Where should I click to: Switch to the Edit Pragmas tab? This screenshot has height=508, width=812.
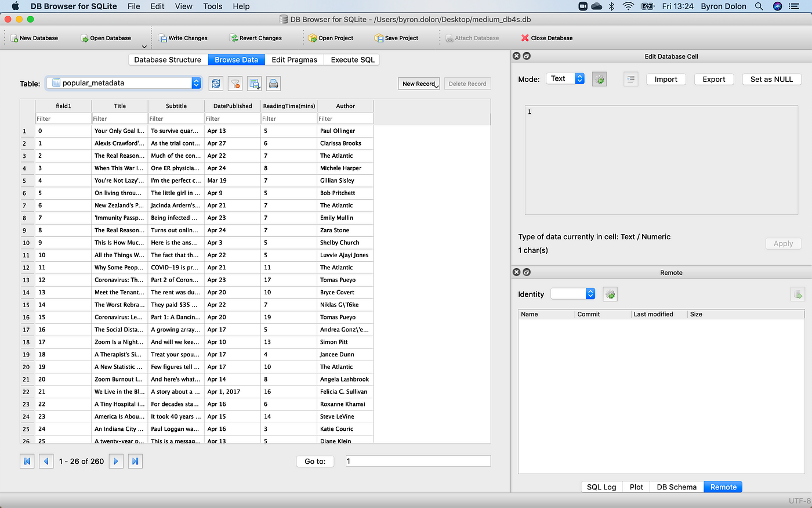tap(294, 59)
